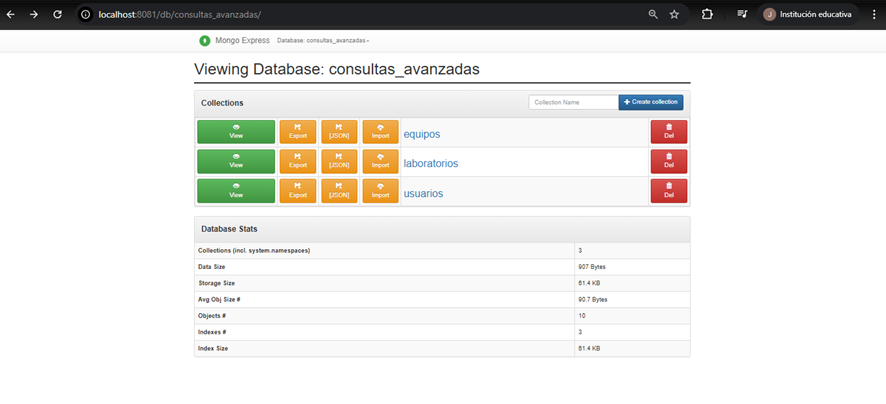
Task: Import into the laboratorios collection
Action: click(380, 161)
